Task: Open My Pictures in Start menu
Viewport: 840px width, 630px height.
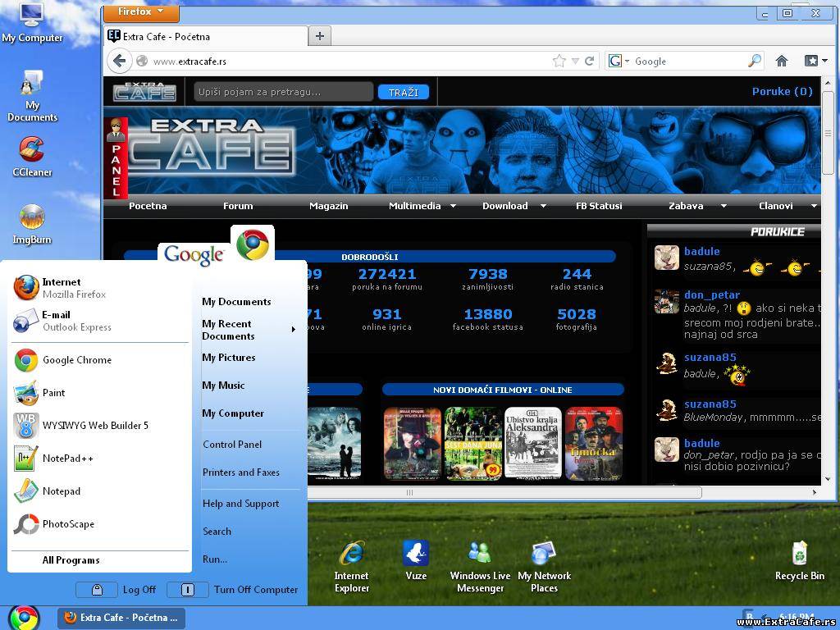Action: pos(229,358)
